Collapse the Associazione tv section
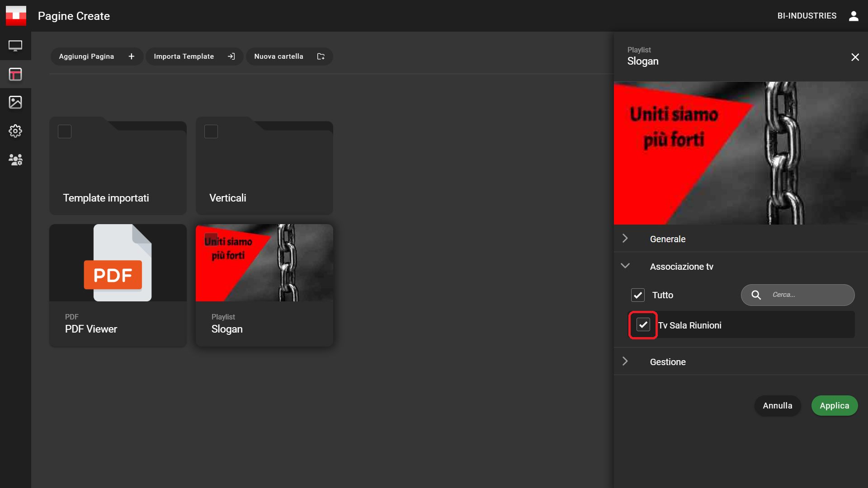This screenshot has height=488, width=868. coord(681,267)
